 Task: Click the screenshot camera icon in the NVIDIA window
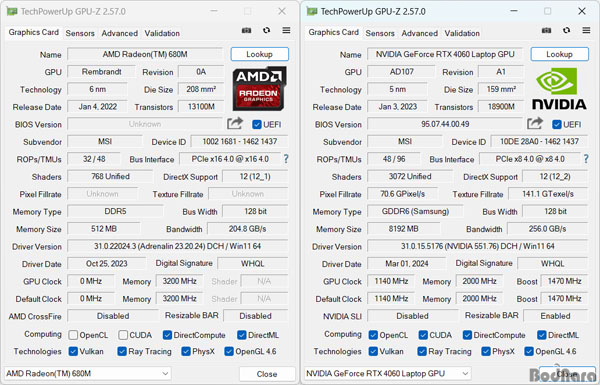click(x=546, y=30)
